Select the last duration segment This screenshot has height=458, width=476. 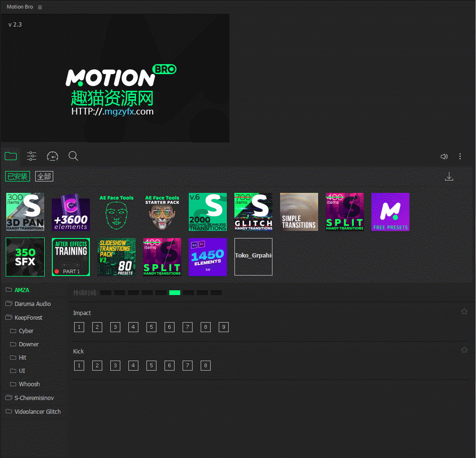[216, 293]
